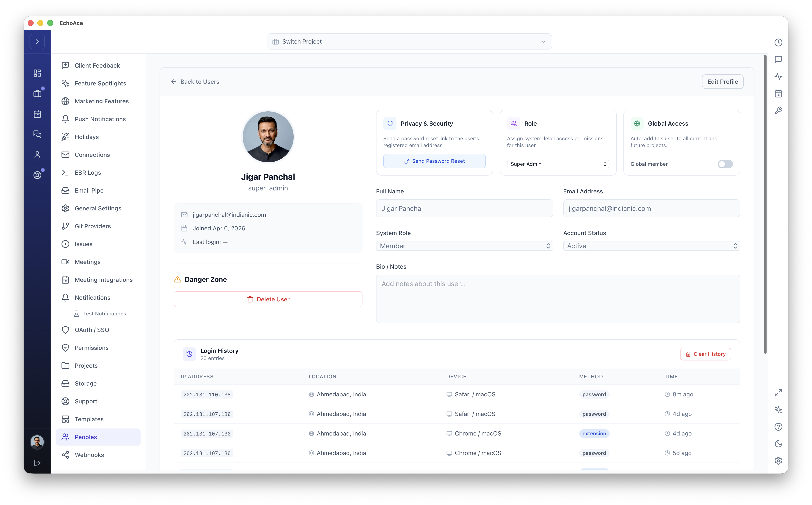Open the activity pulse icon in right rail
This screenshot has height=505, width=812.
point(778,77)
